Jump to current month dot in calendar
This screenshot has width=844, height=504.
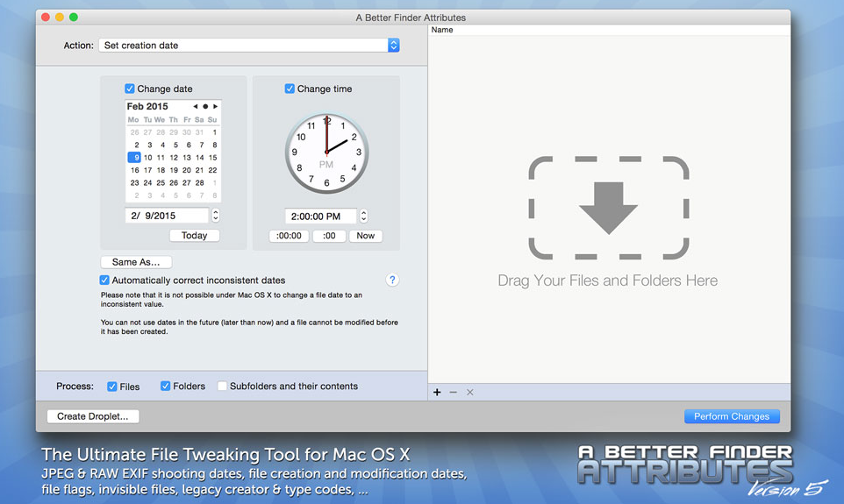(x=205, y=107)
